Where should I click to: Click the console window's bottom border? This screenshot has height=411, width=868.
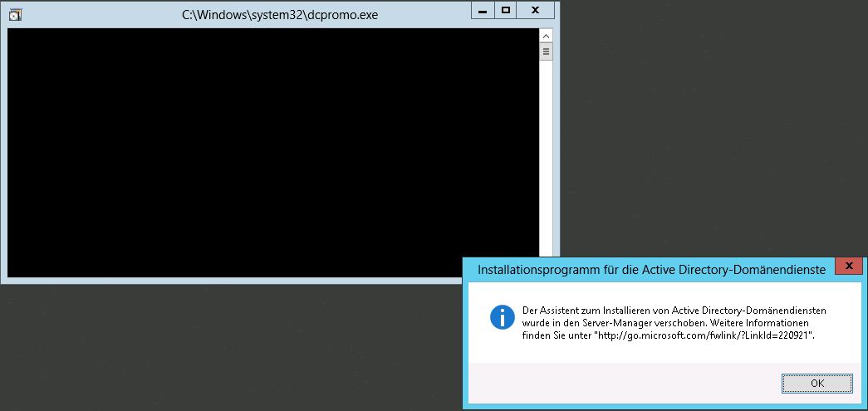coord(249,281)
